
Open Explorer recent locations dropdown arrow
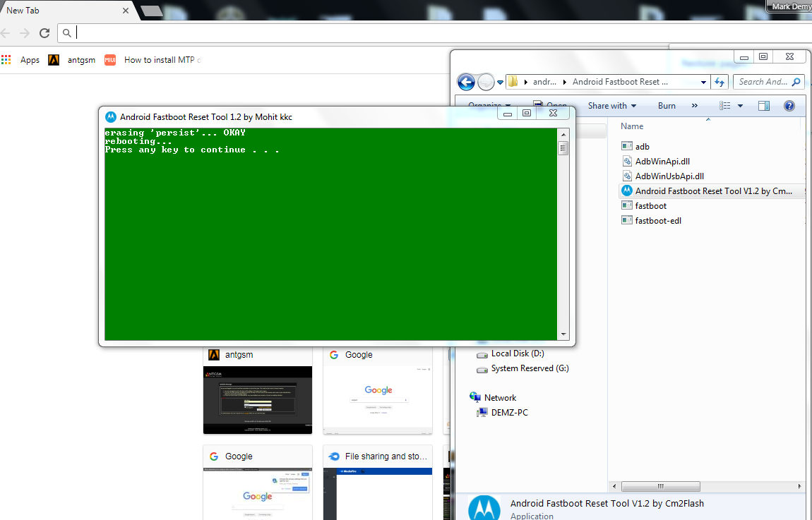[x=500, y=83]
